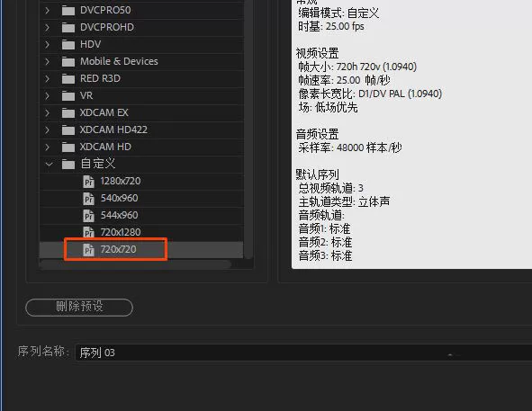Expand the XDCAM HD422 folder arrow

tap(47, 130)
